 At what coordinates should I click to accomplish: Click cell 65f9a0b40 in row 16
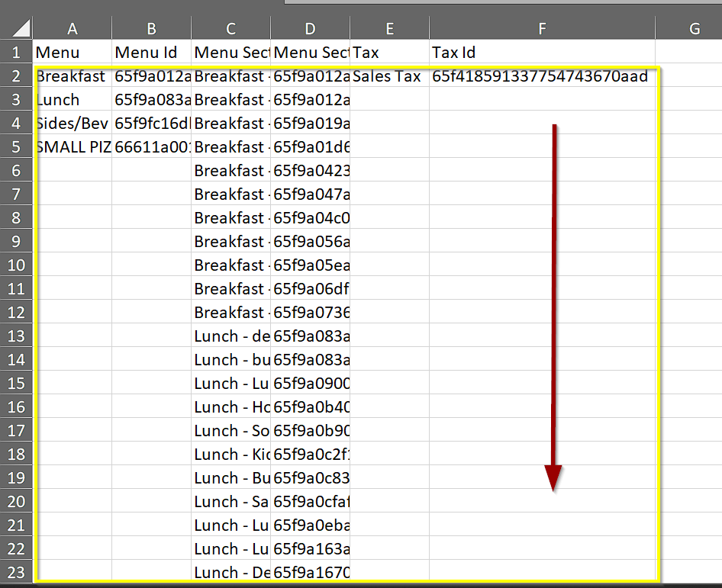tap(311, 406)
